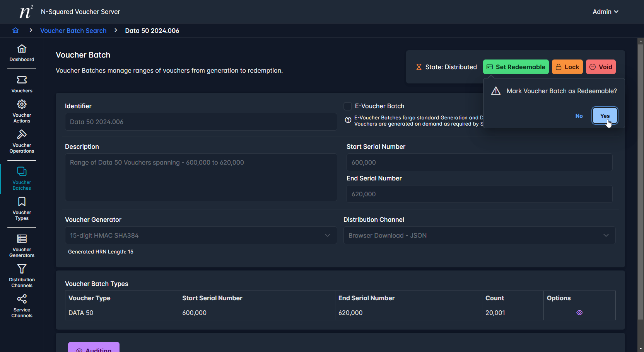Click the orange Lock button
Viewport: 644px width, 352px height.
click(x=567, y=67)
